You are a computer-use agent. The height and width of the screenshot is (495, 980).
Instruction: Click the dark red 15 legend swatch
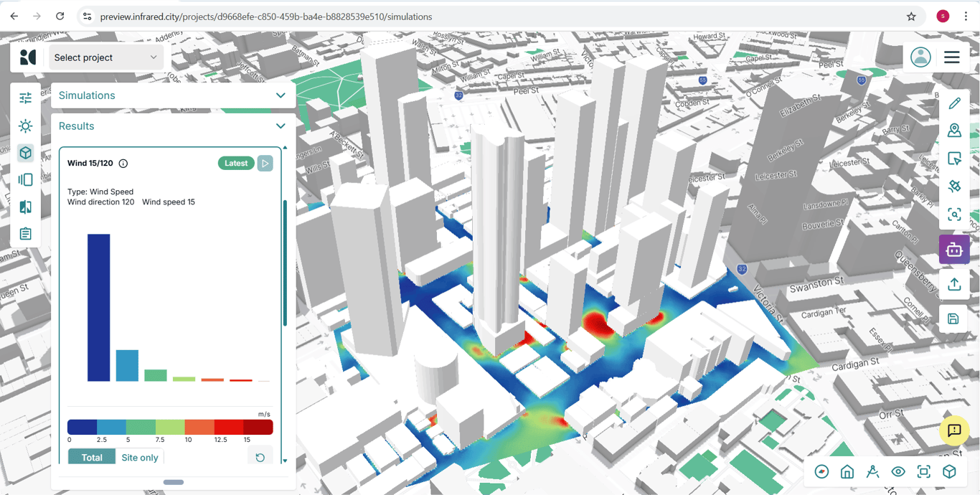258,428
